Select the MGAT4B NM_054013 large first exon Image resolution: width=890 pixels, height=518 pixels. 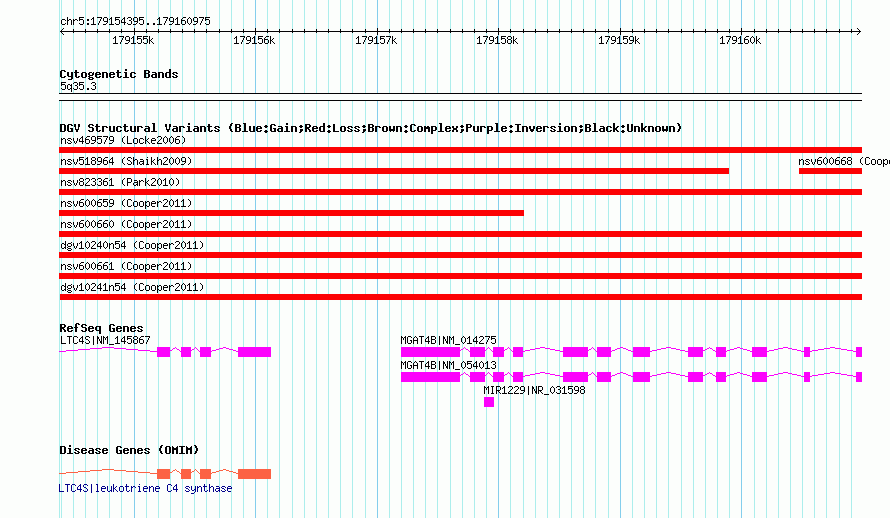coord(430,377)
